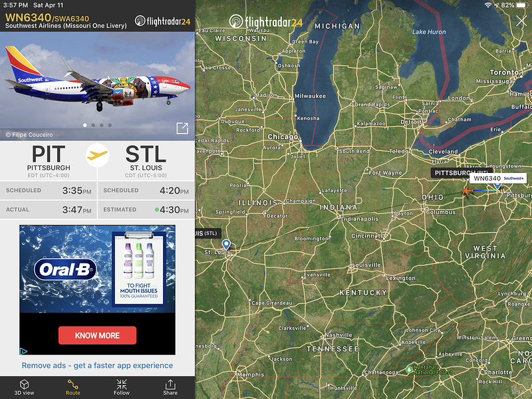Select the fourth photo page dot

110,125
